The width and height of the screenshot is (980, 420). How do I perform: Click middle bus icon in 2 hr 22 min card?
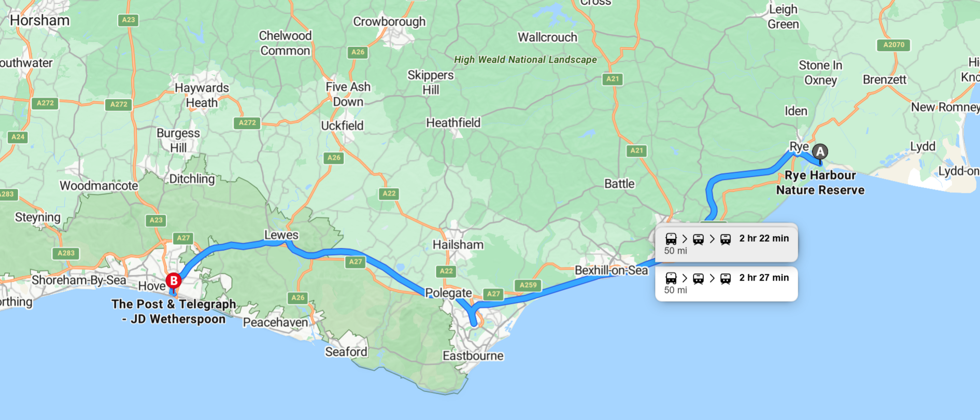[698, 239]
